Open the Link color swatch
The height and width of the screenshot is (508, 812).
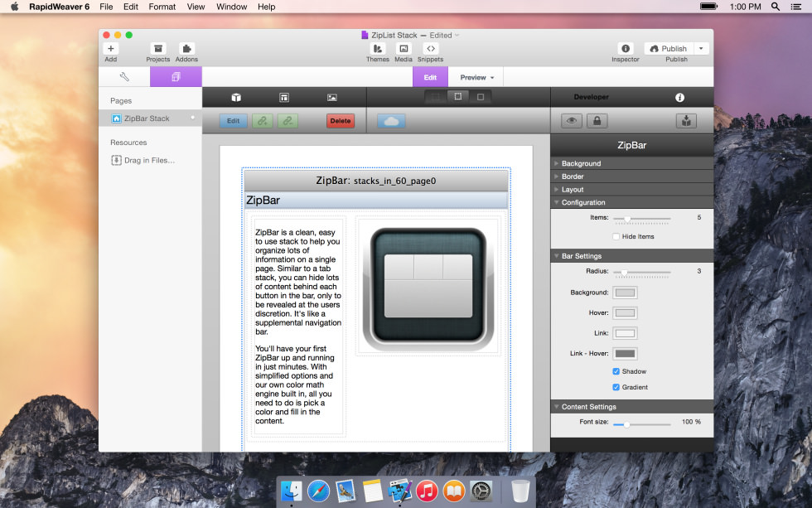[x=625, y=333]
